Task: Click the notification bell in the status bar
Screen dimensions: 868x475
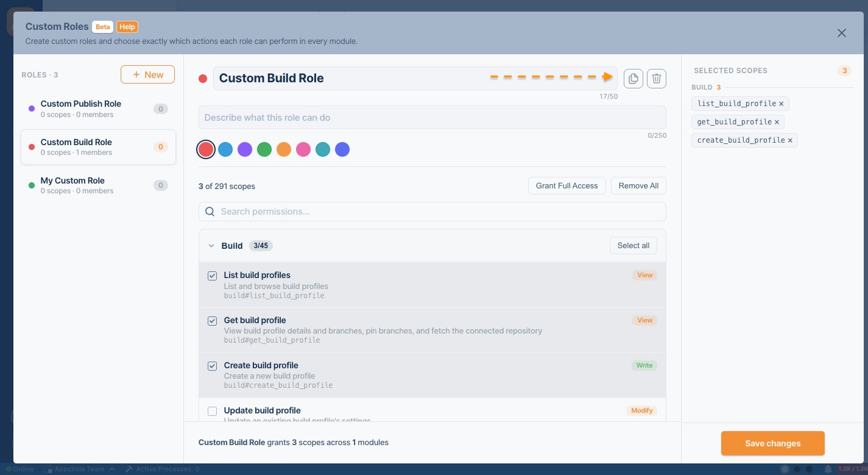Action: (828, 469)
